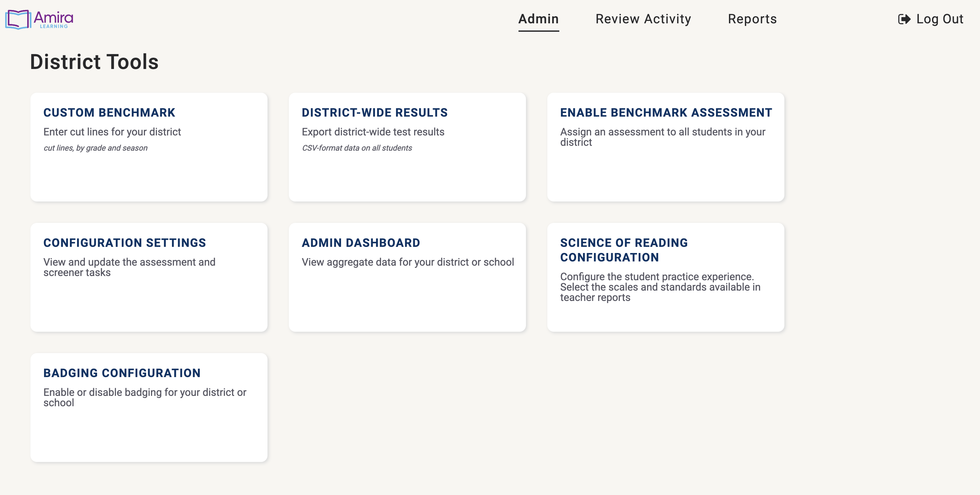Click the Enter cut lines description text
980x495 pixels.
click(x=112, y=132)
